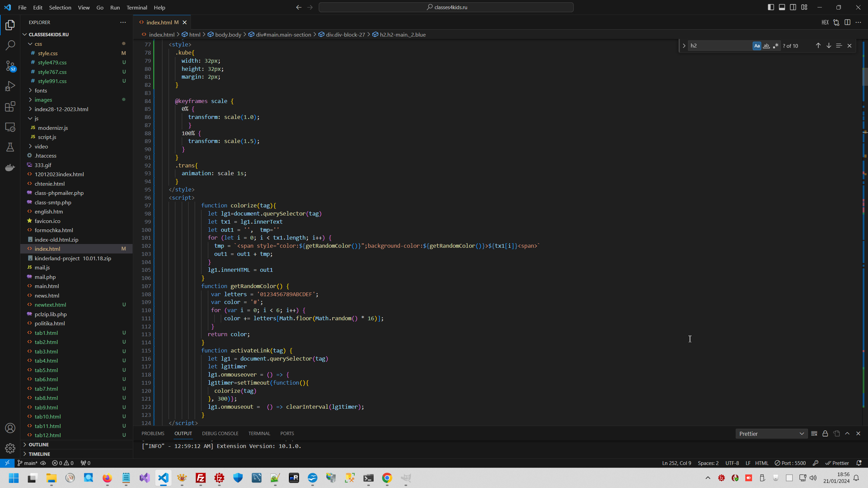Click Port : 5500 in status bar
Viewport: 868px width, 488px height.
point(790,463)
